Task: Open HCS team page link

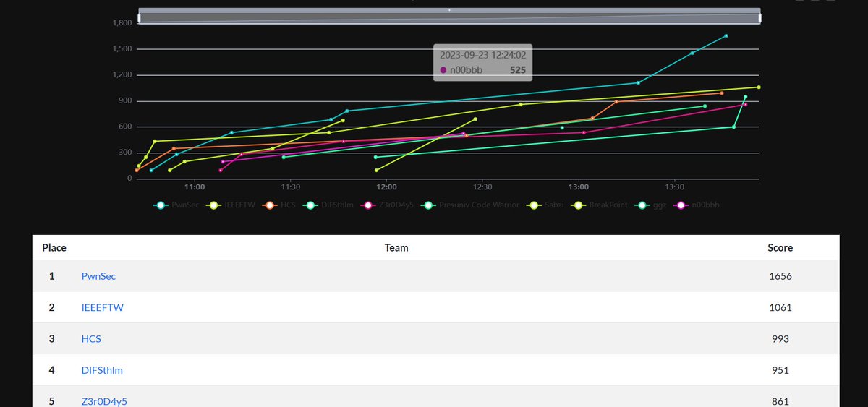Action: [91, 338]
